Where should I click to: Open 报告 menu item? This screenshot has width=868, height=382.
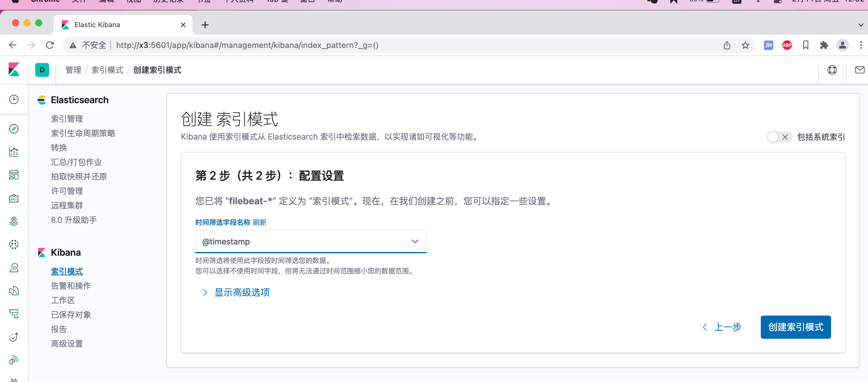pos(59,329)
